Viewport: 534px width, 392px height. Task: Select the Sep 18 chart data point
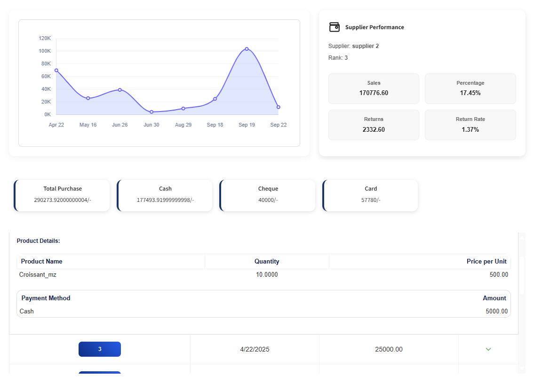click(215, 99)
